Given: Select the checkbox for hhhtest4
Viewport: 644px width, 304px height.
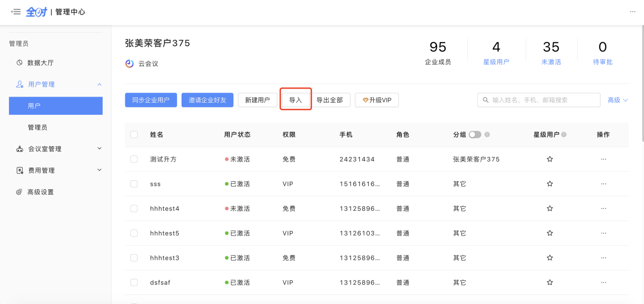Looking at the screenshot, I should [x=134, y=208].
